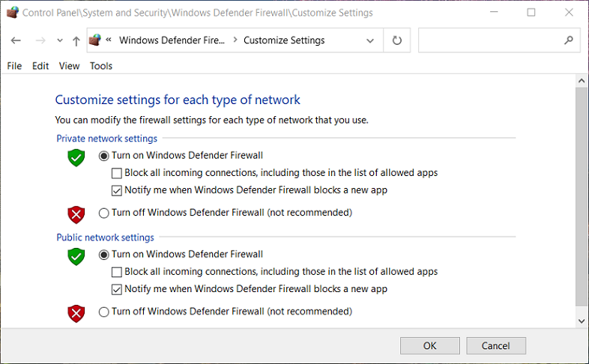Click the search magnifier icon

tap(569, 40)
